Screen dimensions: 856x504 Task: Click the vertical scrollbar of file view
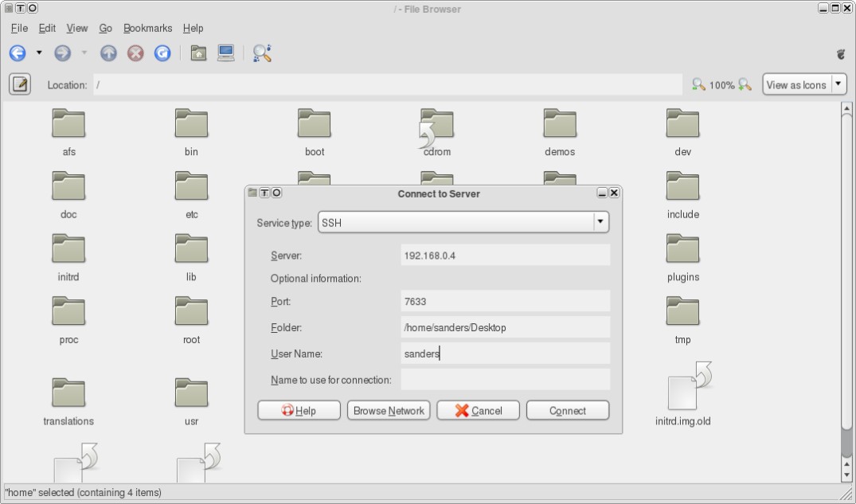tap(846, 292)
